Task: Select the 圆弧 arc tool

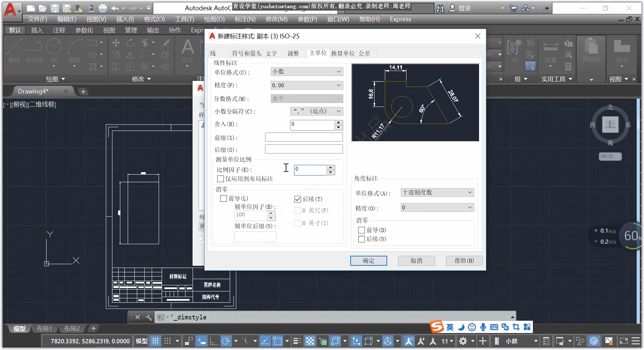Action: click(75, 51)
